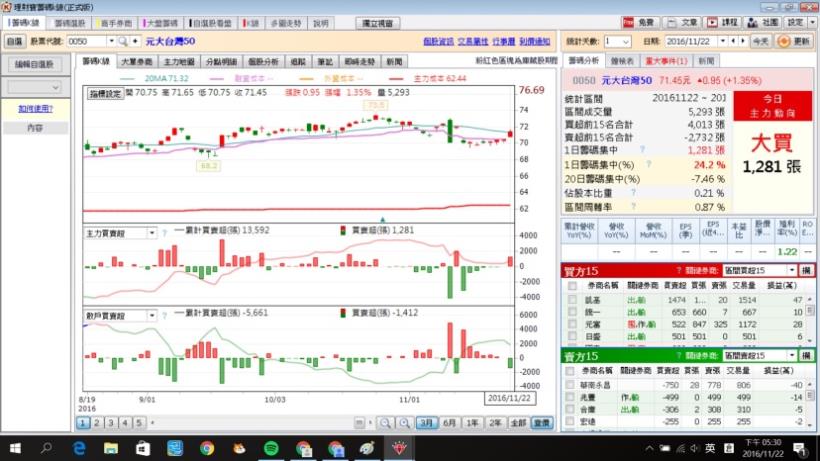Click the help icon beside 區間周轉率
This screenshot has height=461, width=820.
[633, 206]
